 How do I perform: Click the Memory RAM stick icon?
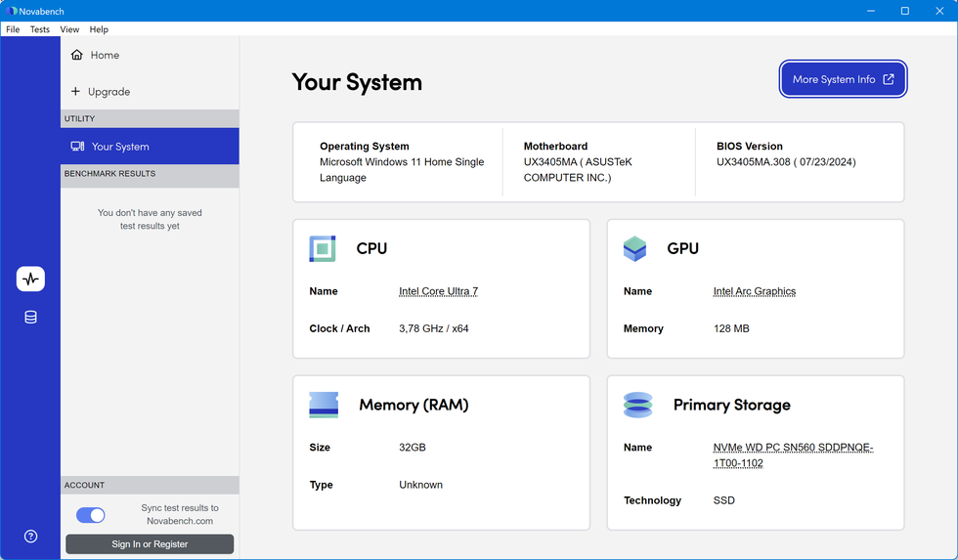click(324, 405)
